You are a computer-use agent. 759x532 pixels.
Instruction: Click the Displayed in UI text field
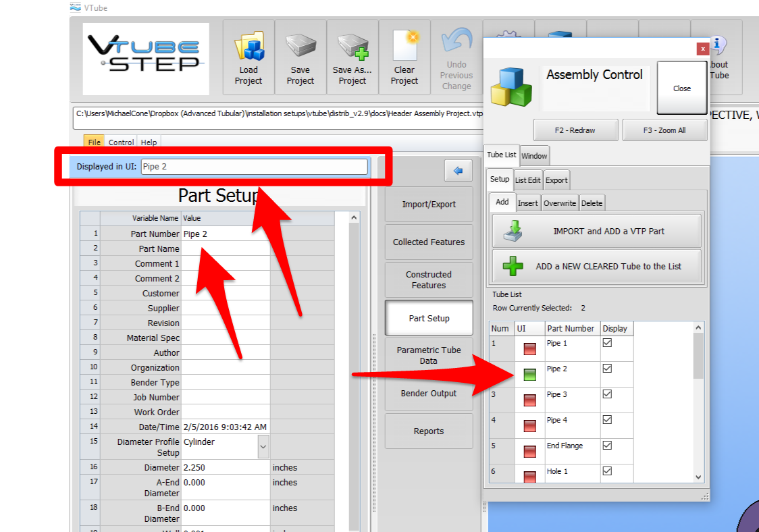click(x=254, y=167)
